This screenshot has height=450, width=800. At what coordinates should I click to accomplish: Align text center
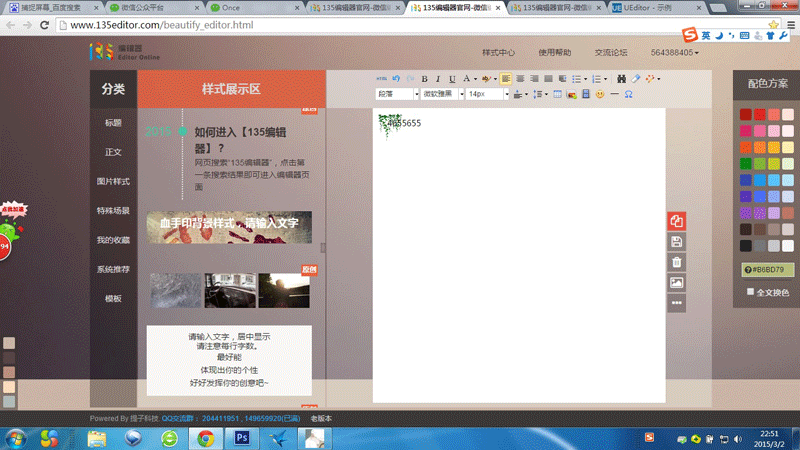tap(520, 79)
